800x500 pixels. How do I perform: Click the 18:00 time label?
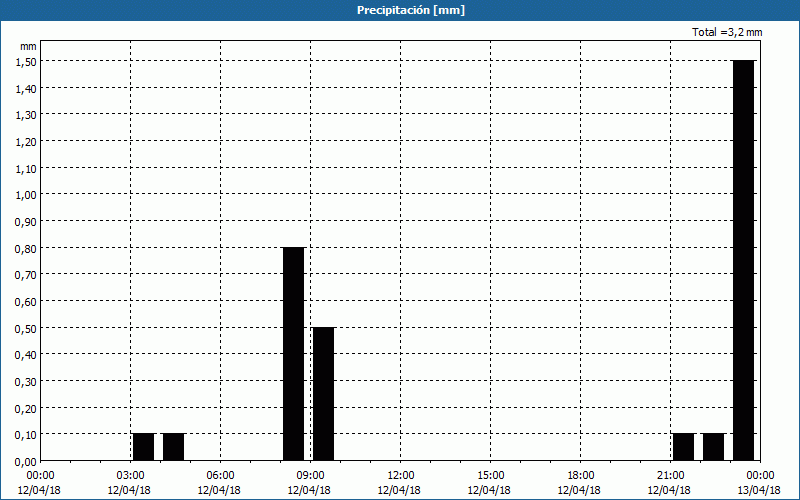581,476
